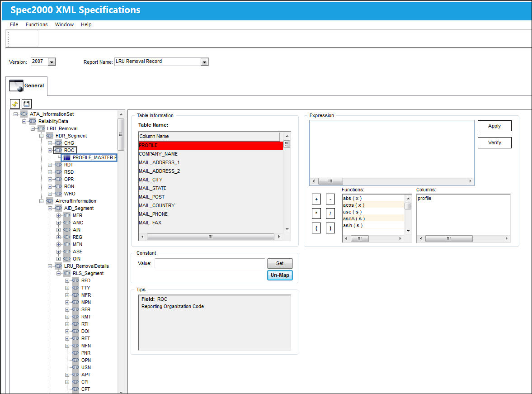Click the ATA_InformationSet node icon

click(24, 114)
